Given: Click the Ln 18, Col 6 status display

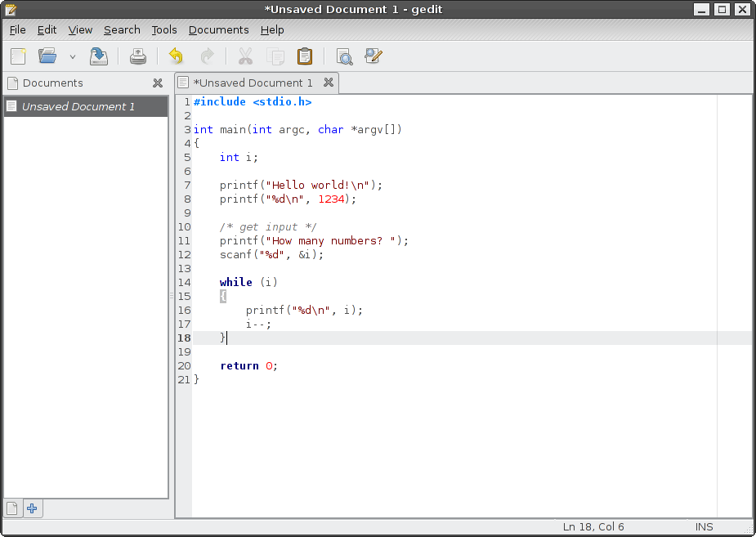Looking at the screenshot, I should [593, 526].
